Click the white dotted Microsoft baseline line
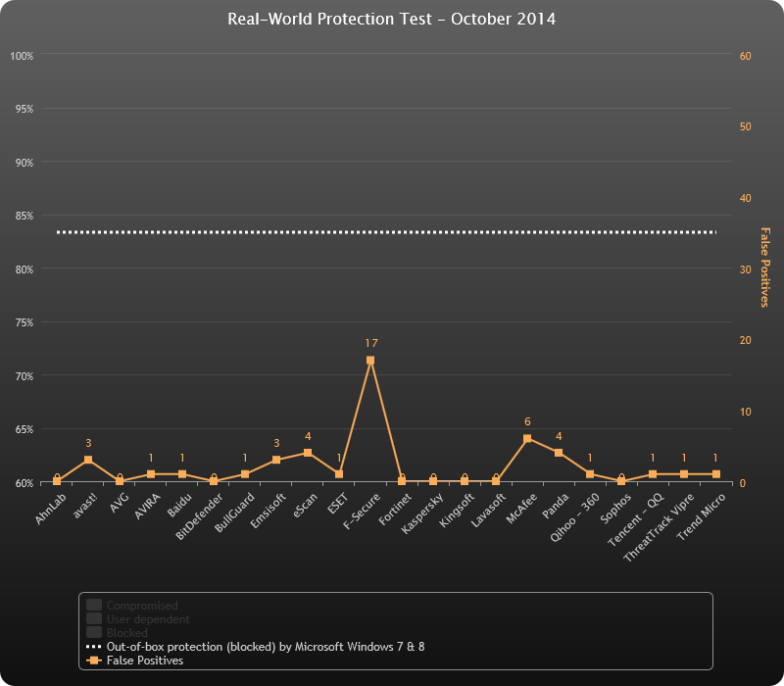 coord(386,232)
